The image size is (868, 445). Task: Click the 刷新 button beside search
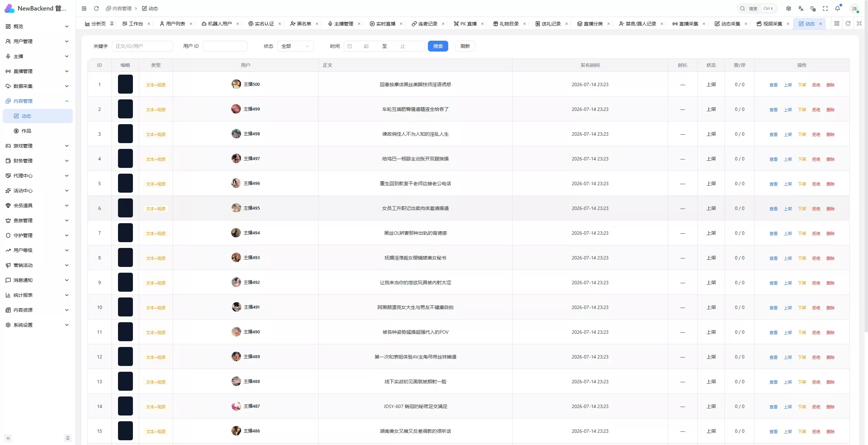pyautogui.click(x=465, y=46)
